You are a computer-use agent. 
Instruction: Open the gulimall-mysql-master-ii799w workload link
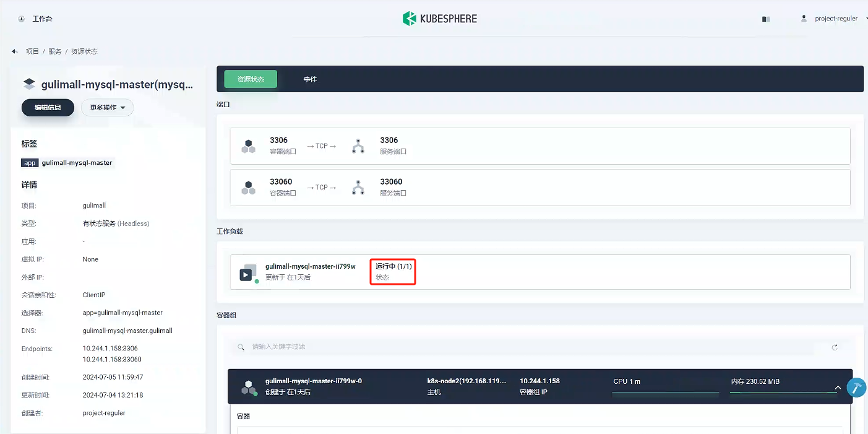311,266
